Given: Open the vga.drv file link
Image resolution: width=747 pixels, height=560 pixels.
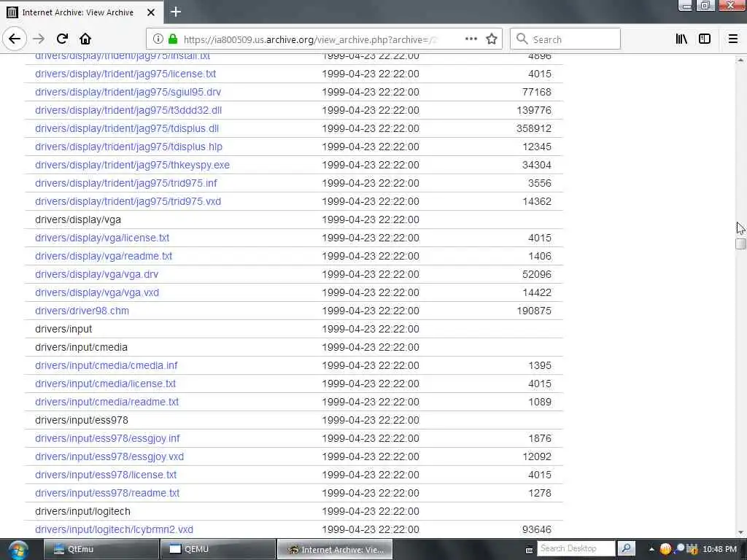Looking at the screenshot, I should pos(96,274).
